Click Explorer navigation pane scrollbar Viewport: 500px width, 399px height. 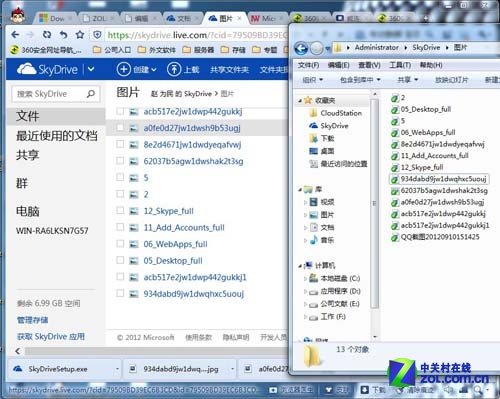click(374, 203)
